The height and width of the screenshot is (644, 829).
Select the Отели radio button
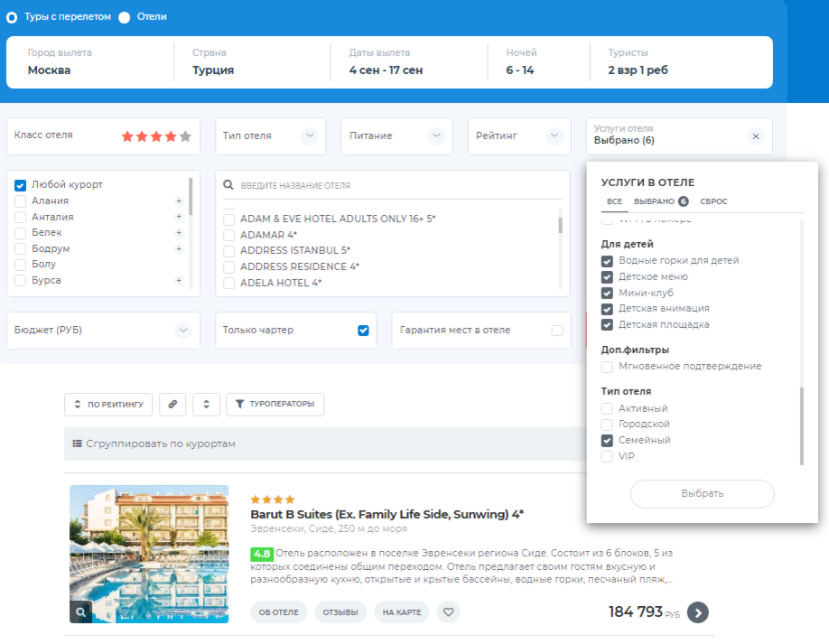125,17
